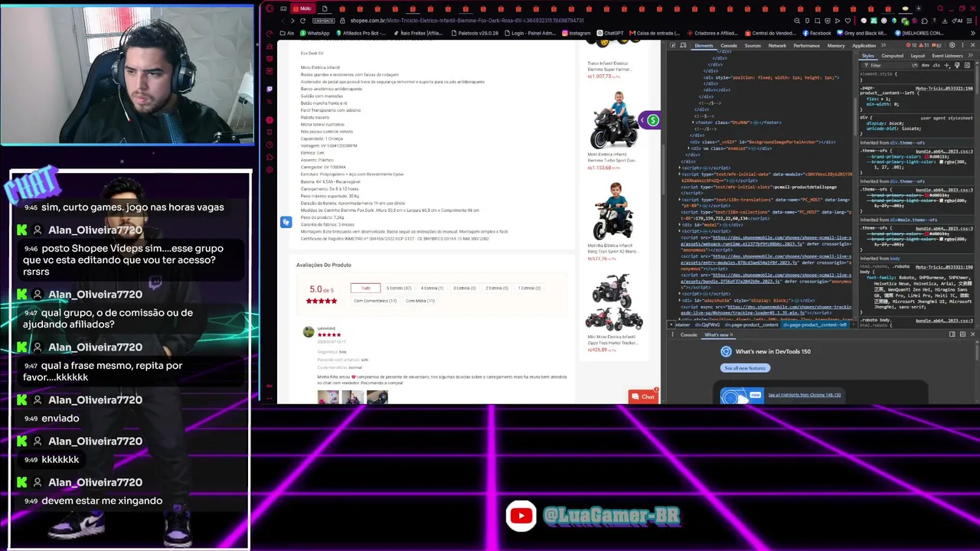Viewport: 980px width, 551px height.
Task: Click the yellow warning count indicator
Action: [x=923, y=45]
